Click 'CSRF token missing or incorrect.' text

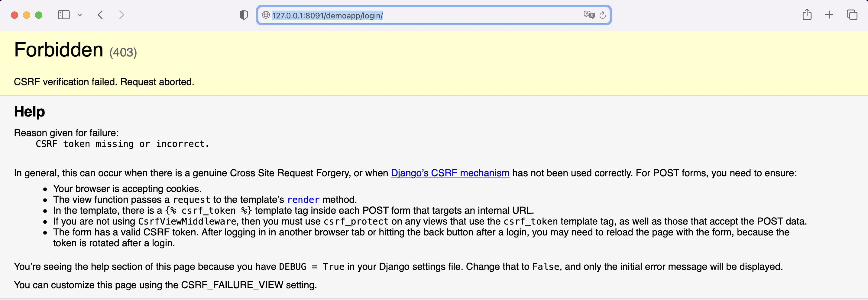pyautogui.click(x=123, y=144)
